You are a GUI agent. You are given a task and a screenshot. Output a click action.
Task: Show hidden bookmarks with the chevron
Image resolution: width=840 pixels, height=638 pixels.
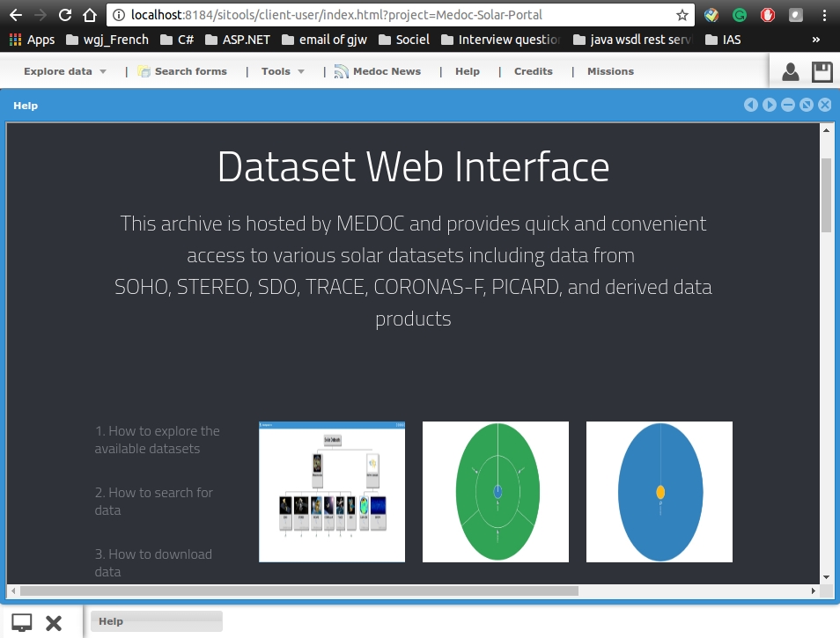815,40
